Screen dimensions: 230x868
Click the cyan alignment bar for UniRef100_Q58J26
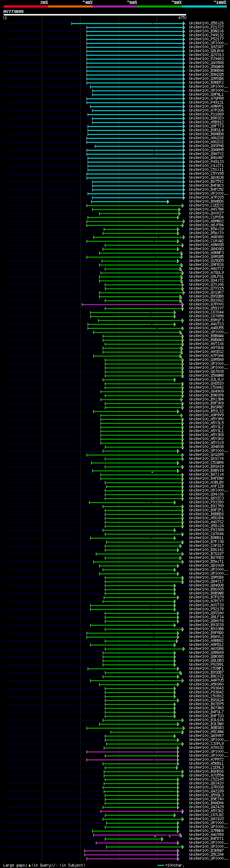tap(128, 23)
